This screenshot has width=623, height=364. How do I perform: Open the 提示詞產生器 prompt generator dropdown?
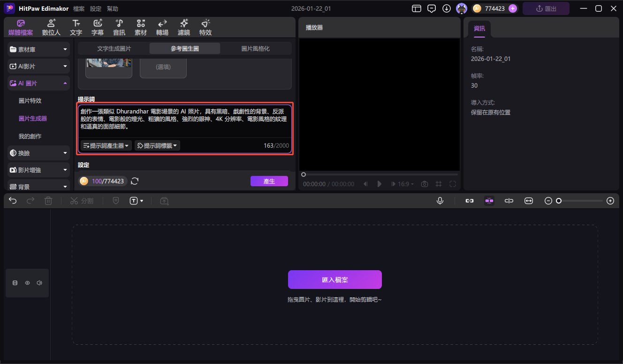click(105, 145)
